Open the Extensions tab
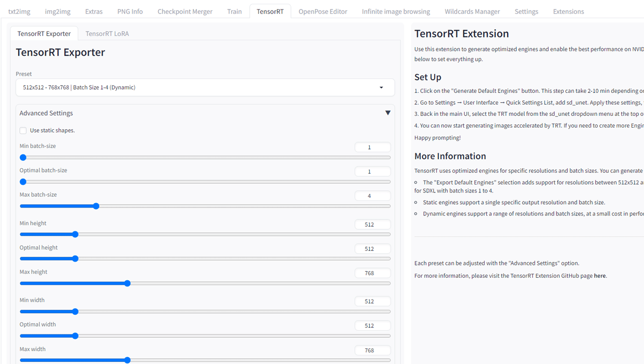This screenshot has height=364, width=644. 568,11
